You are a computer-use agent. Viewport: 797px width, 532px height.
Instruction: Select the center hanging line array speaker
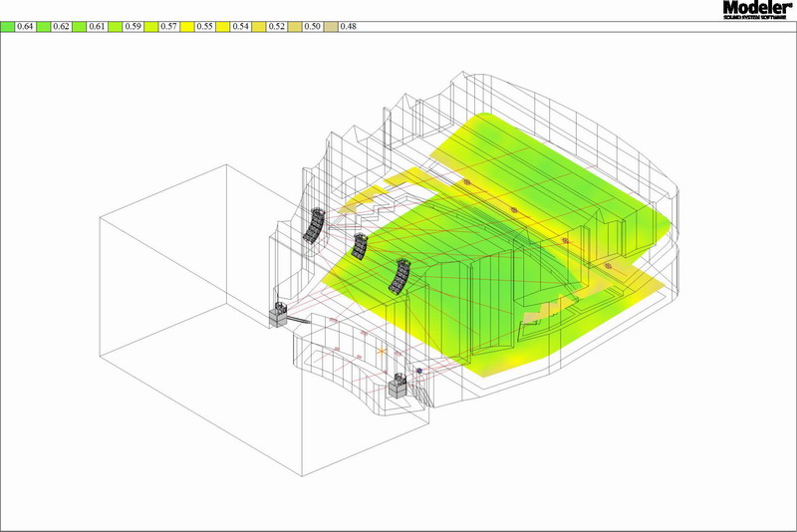click(x=359, y=245)
